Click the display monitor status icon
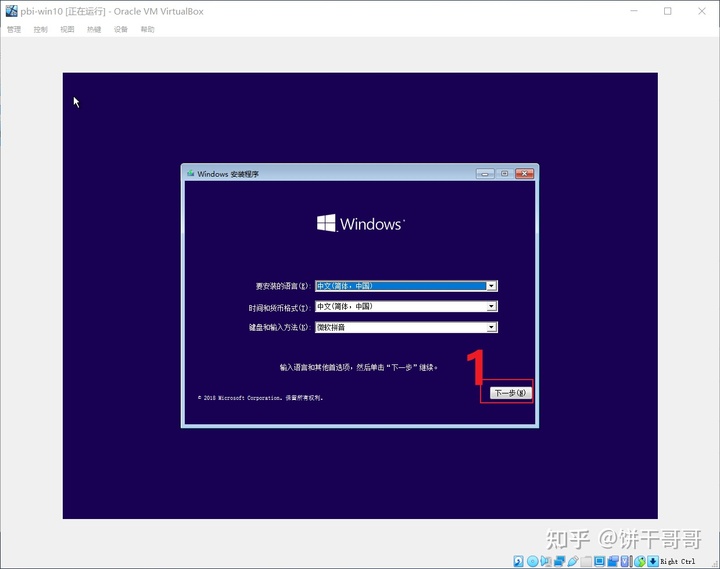 [x=600, y=561]
